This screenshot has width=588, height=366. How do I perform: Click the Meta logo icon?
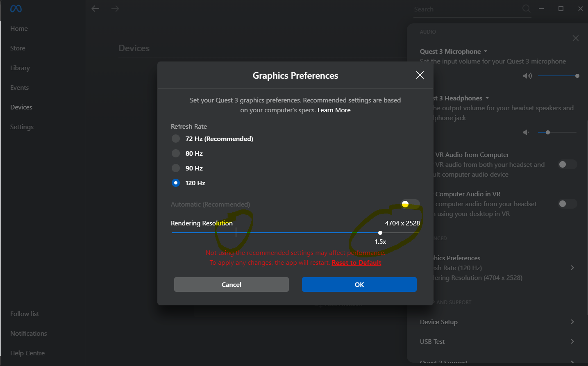16,9
